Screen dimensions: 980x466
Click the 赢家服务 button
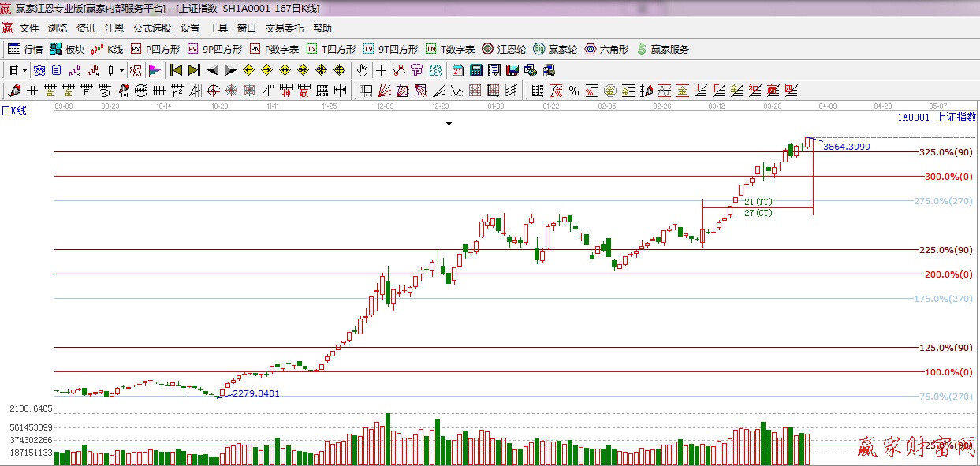662,49
